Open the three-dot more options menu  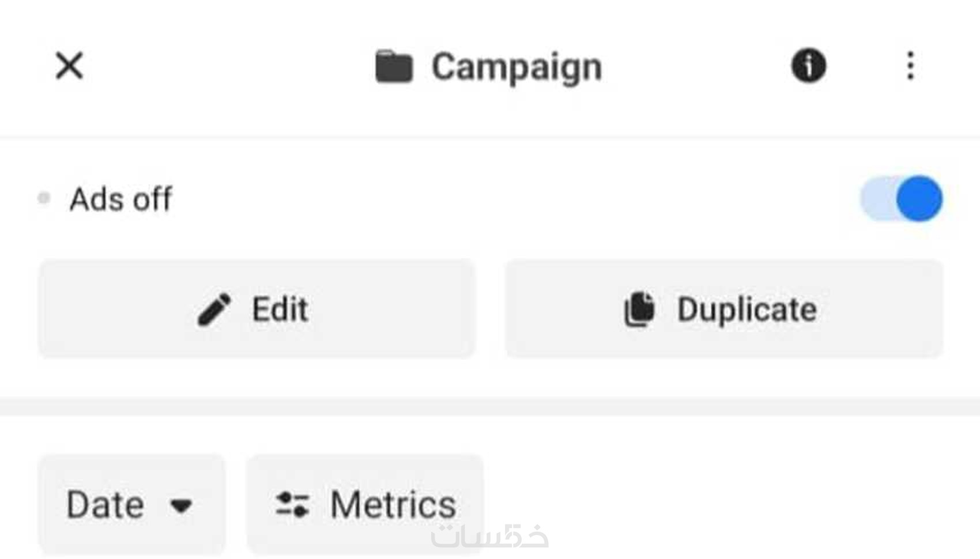tap(910, 65)
